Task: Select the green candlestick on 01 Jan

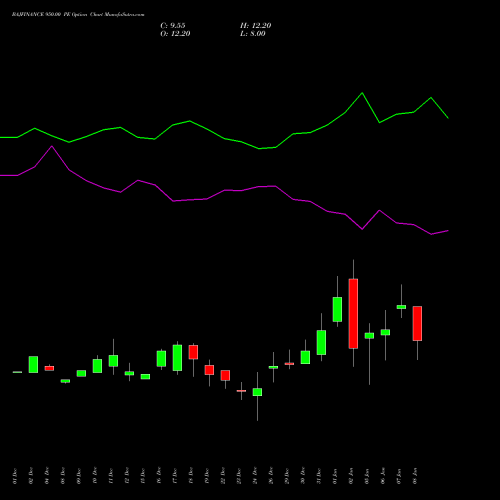Action: click(x=337, y=309)
